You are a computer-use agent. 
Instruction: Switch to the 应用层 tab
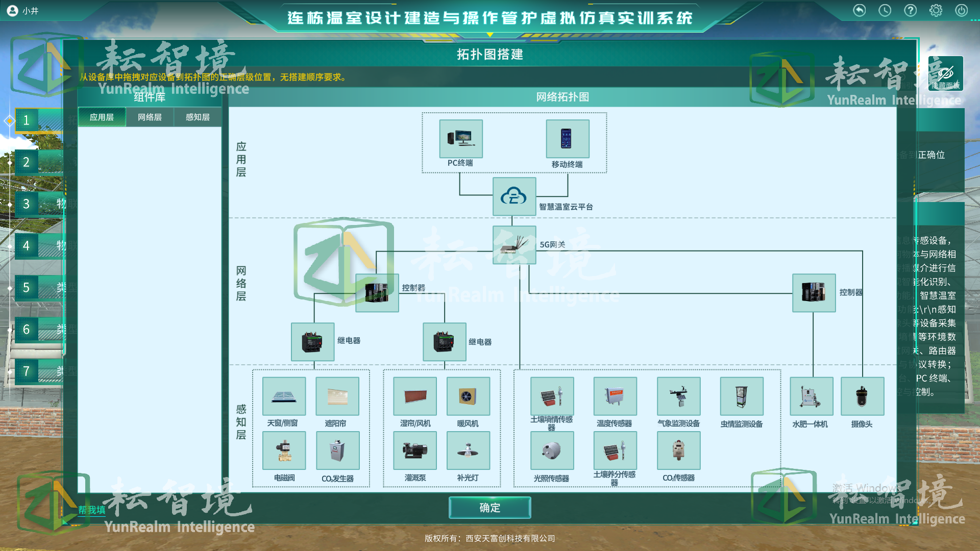[x=102, y=117]
